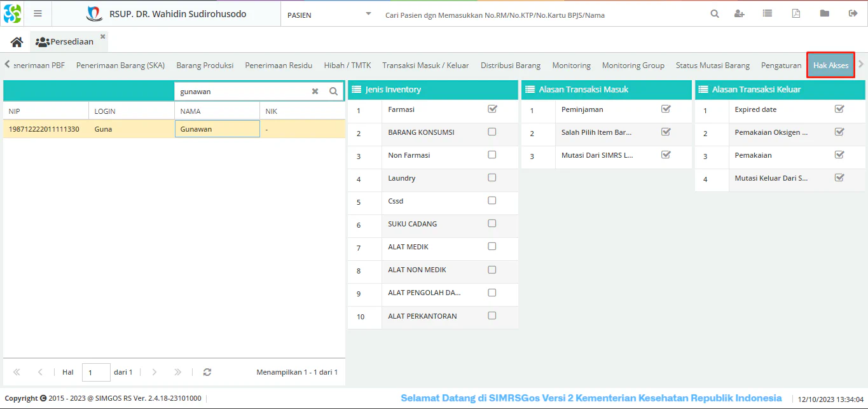This screenshot has height=409, width=868.
Task: Enable the Cssd checkbox
Action: click(x=492, y=200)
